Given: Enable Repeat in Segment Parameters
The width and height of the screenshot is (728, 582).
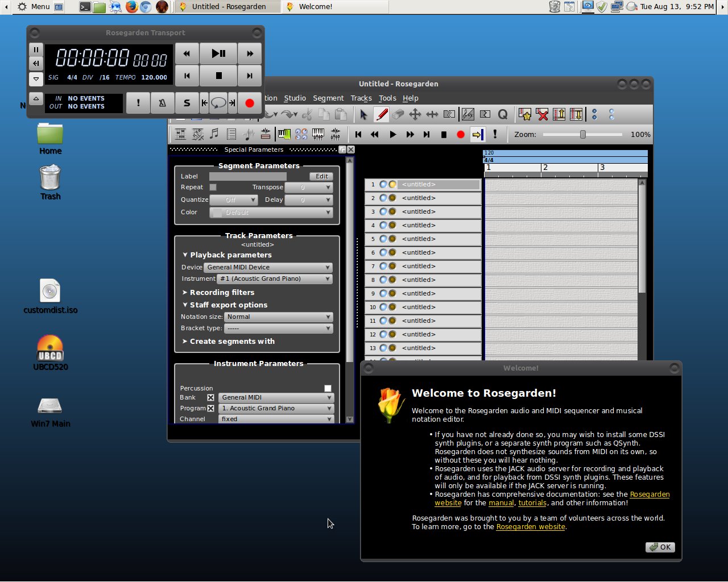Looking at the screenshot, I should 213,187.
